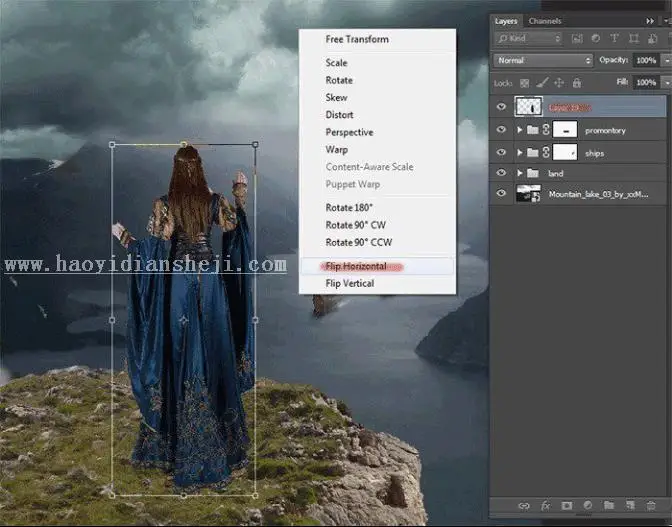Select the 'promontory' layer name

click(x=605, y=131)
